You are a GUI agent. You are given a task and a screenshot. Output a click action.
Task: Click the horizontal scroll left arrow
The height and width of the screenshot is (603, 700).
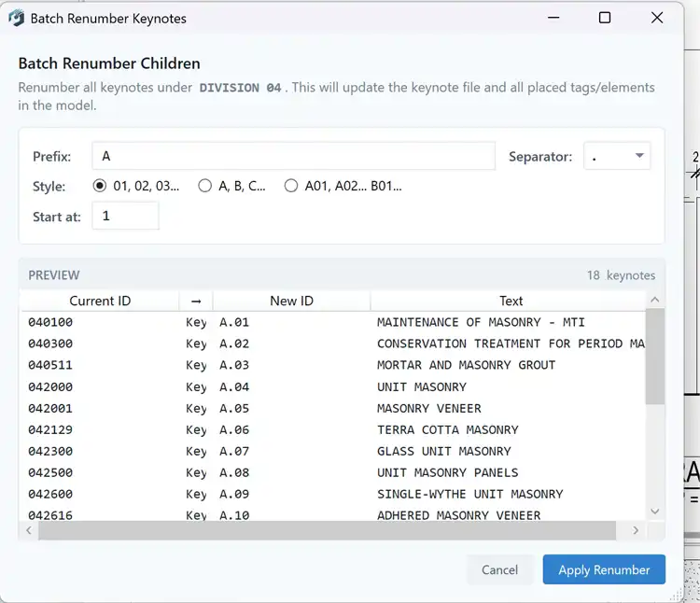tap(29, 530)
